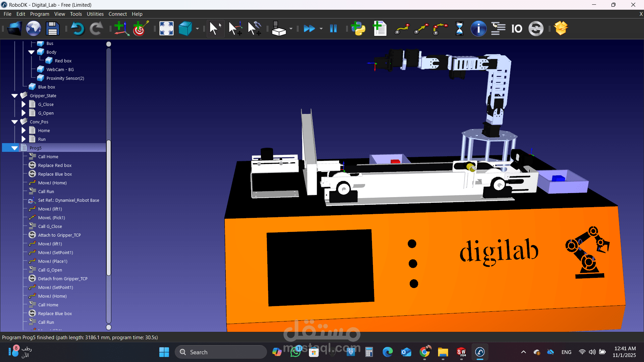Insert a joint move instruction
The height and width of the screenshot is (362, 644).
coord(402,28)
